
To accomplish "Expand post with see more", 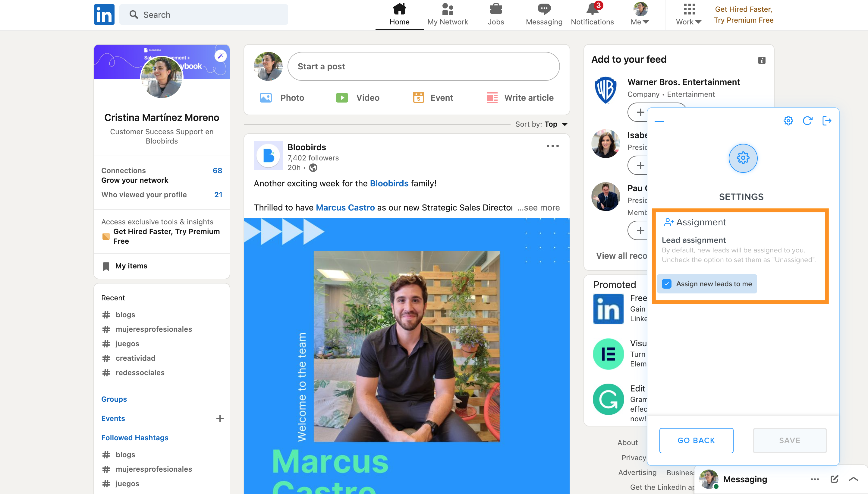I will click(538, 207).
